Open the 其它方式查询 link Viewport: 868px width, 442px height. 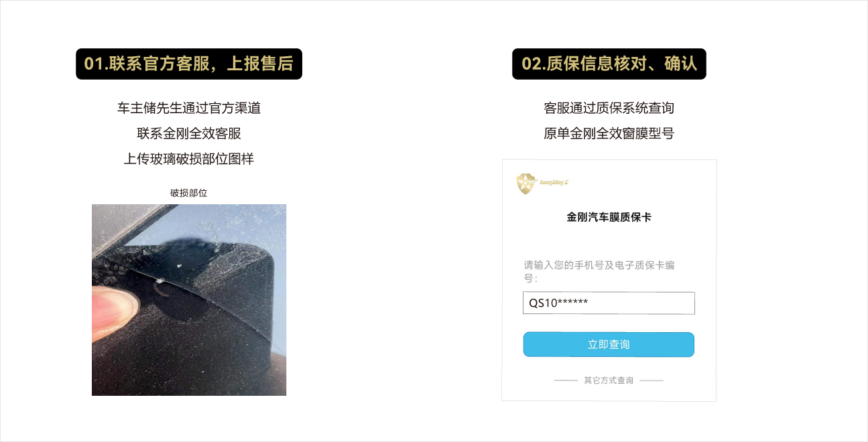click(609, 380)
